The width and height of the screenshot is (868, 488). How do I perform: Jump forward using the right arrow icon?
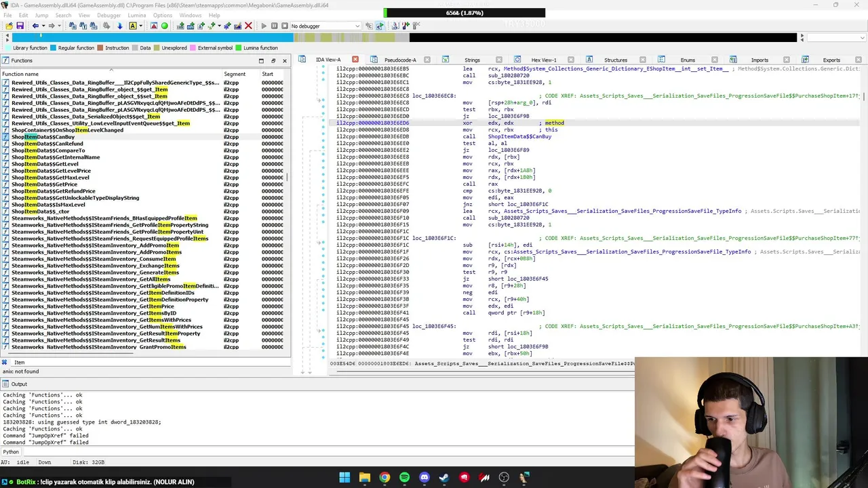click(x=52, y=26)
